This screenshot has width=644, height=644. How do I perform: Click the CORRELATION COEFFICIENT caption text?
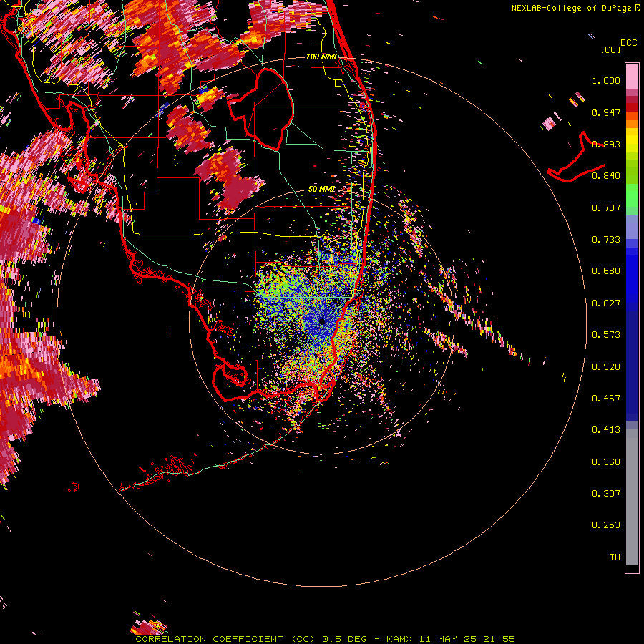coord(209,639)
